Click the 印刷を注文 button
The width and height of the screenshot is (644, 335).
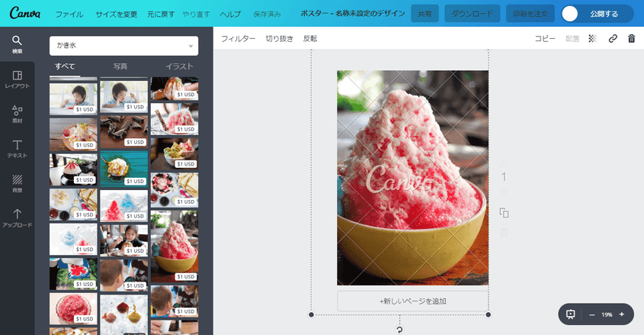(530, 14)
